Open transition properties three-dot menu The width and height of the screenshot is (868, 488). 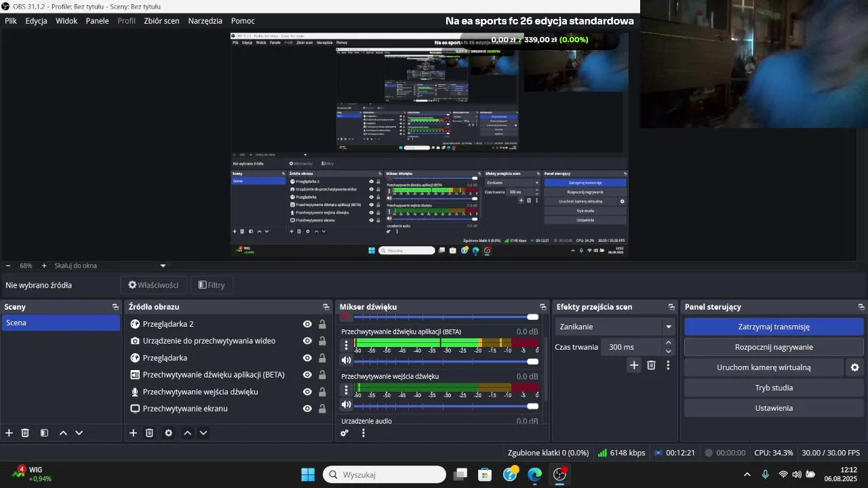pyautogui.click(x=668, y=365)
